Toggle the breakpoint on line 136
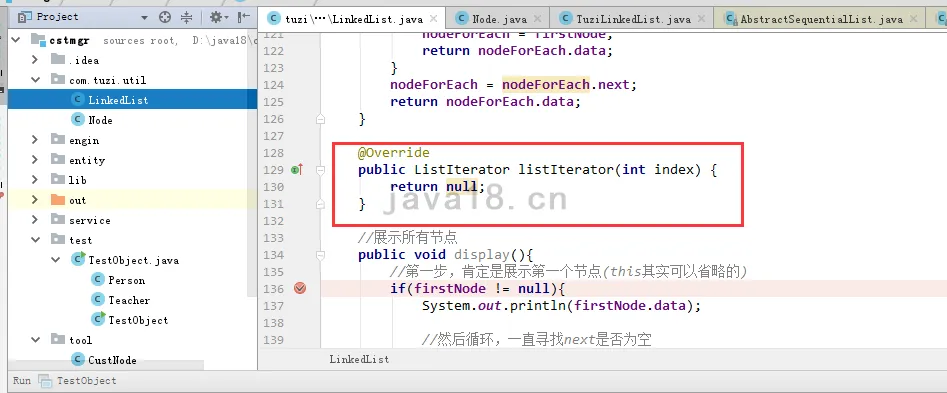 coord(300,289)
